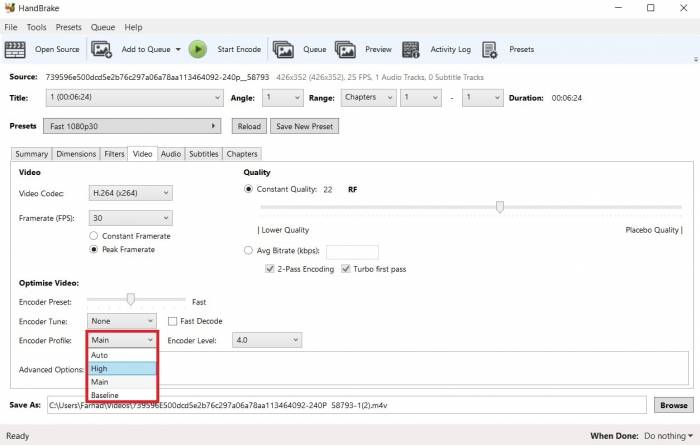Image resolution: width=700 pixels, height=445 pixels.
Task: Switch to the Audio tab
Action: [171, 154]
